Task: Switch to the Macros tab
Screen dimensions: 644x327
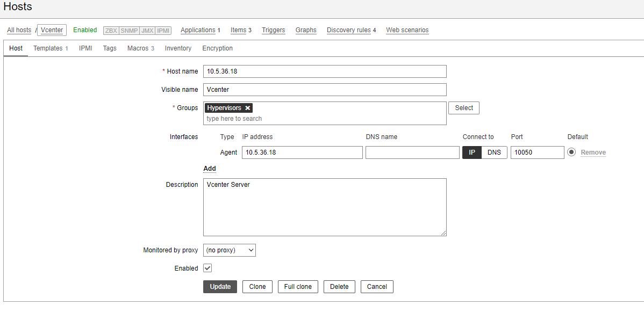Action: point(140,48)
